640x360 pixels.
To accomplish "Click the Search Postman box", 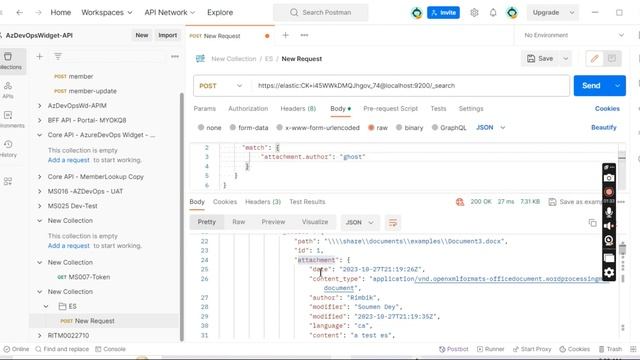I will (x=320, y=13).
